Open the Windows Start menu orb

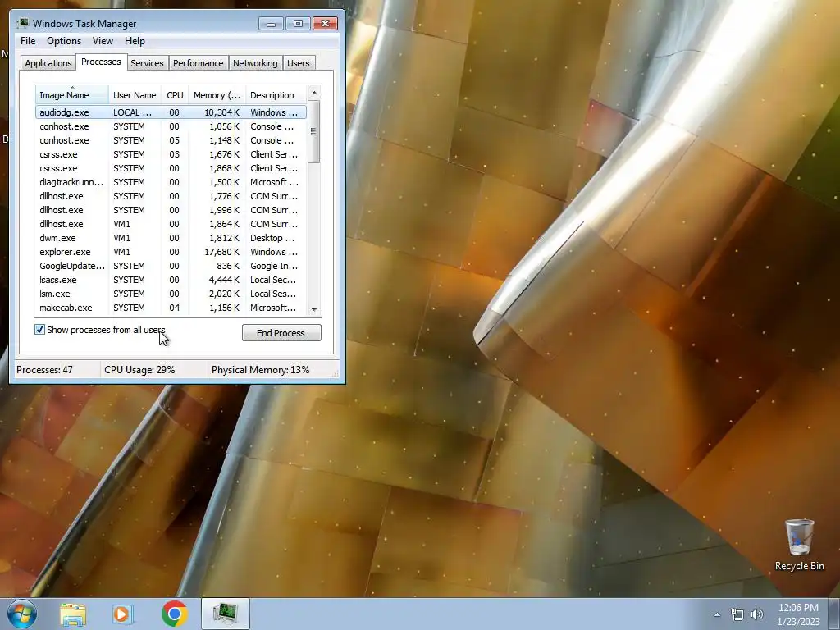tap(22, 614)
